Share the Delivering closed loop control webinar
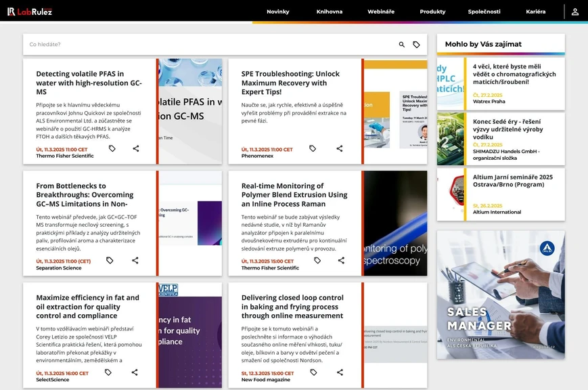The image size is (588, 390). click(340, 372)
